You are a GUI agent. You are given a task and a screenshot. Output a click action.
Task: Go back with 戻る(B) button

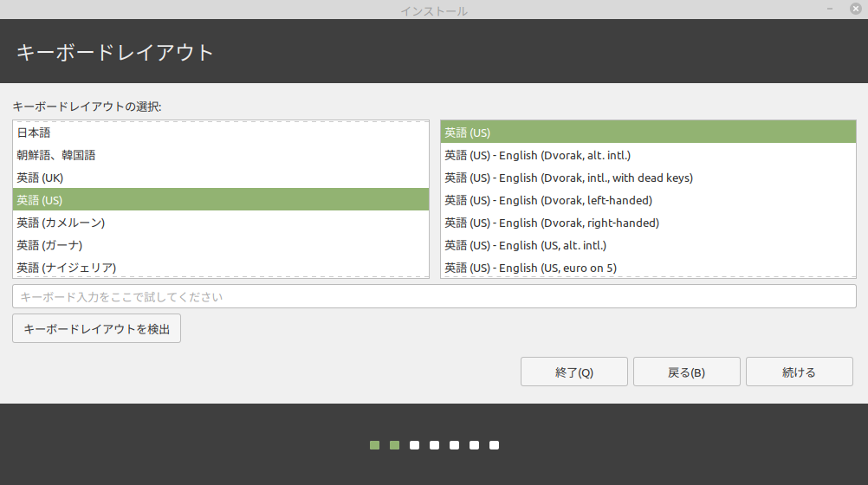(686, 372)
